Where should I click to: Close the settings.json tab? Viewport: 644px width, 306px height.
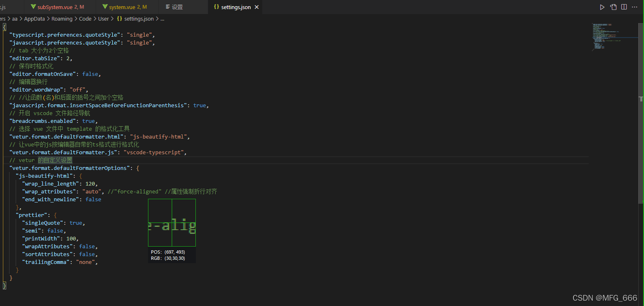(257, 7)
